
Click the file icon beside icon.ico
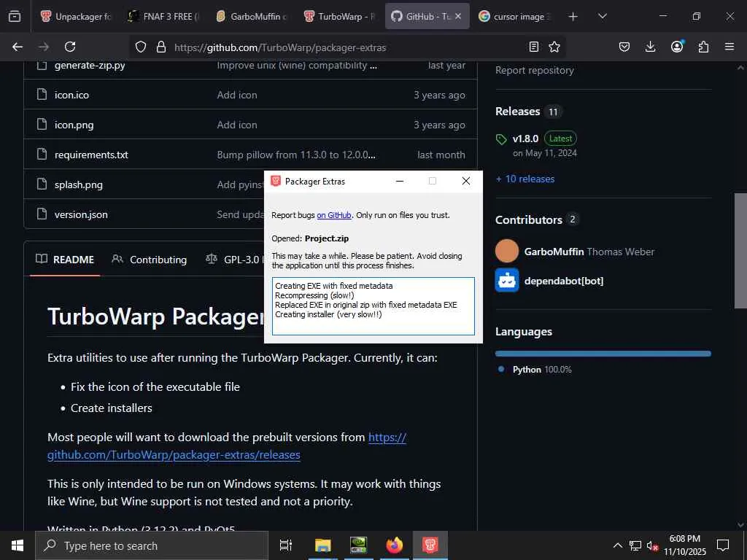tap(42, 94)
